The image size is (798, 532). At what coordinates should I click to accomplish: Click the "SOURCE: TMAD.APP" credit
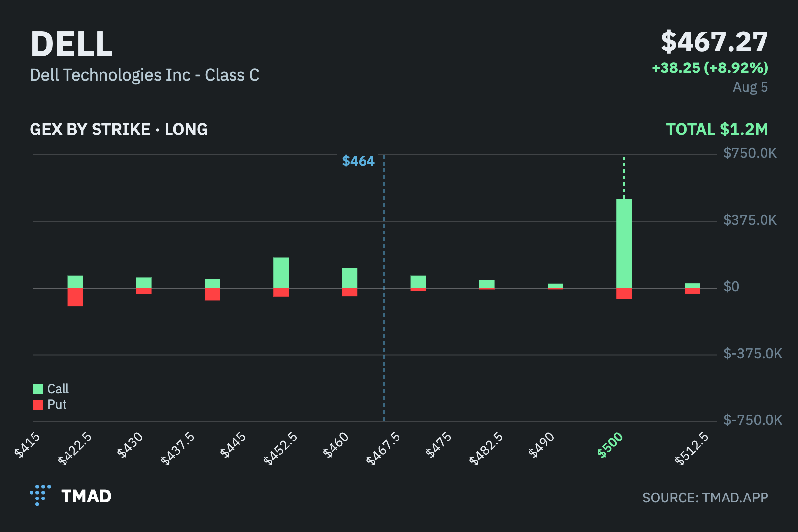(x=705, y=498)
